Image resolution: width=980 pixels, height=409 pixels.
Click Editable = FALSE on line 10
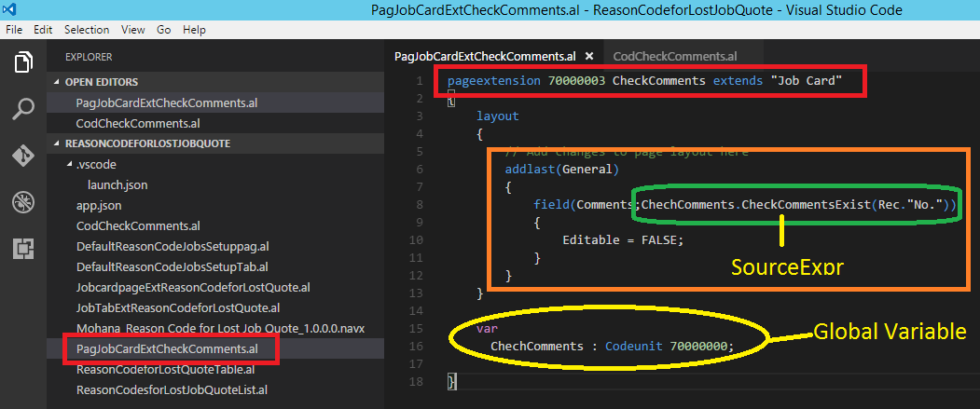[623, 239]
